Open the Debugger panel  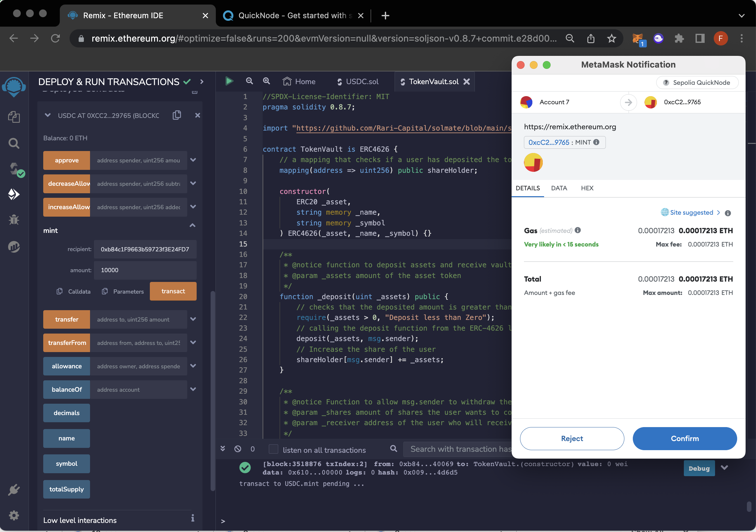point(14,220)
